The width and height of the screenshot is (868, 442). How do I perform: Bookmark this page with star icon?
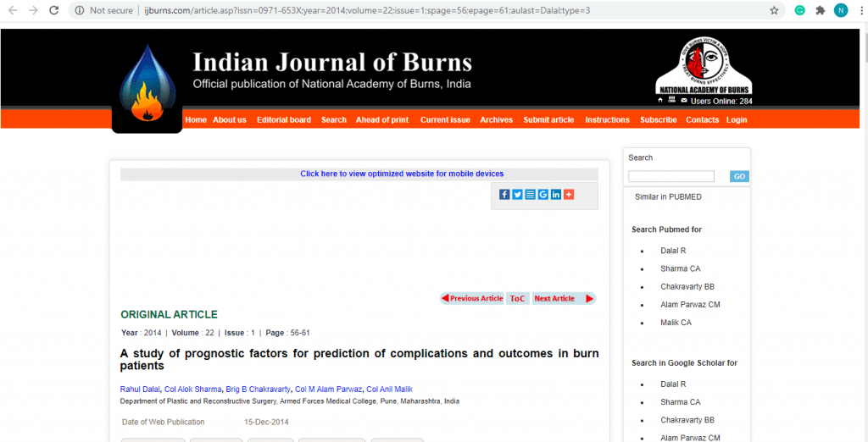click(774, 10)
